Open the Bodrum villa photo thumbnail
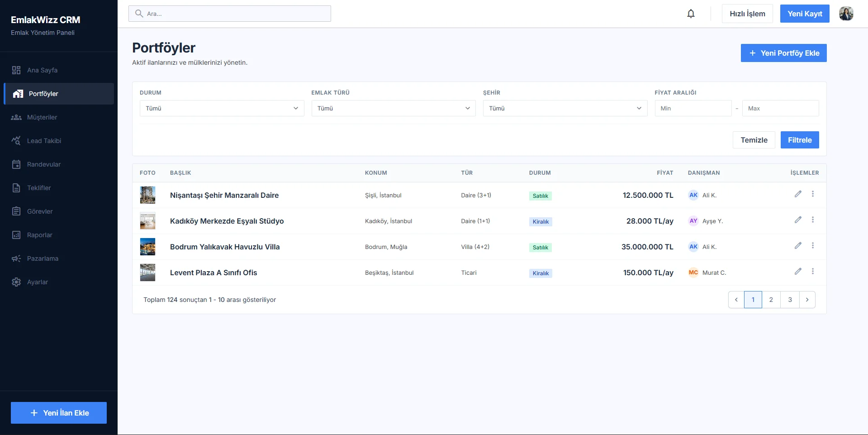Viewport: 868px width, 435px height. (147, 247)
